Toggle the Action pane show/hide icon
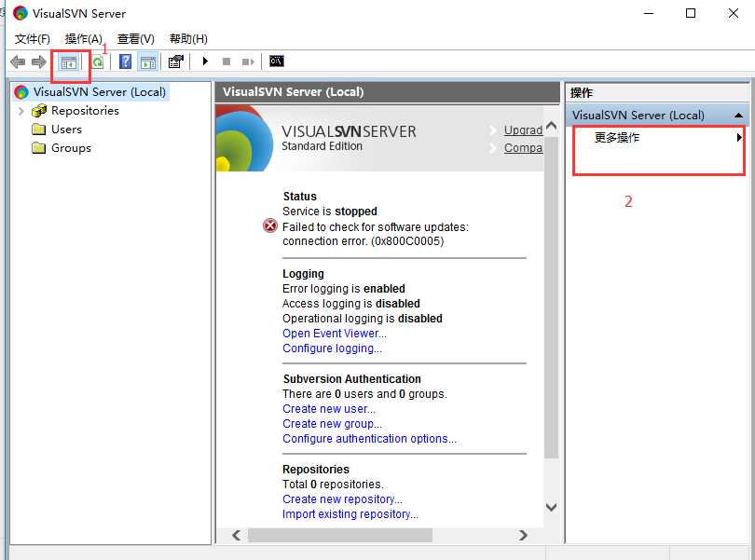Image resolution: width=755 pixels, height=560 pixels. click(x=148, y=62)
